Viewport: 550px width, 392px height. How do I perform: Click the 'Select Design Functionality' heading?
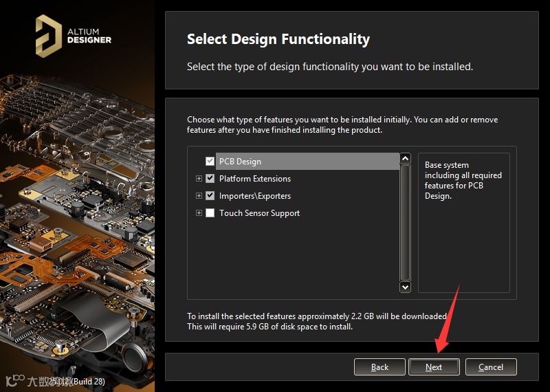click(x=278, y=39)
